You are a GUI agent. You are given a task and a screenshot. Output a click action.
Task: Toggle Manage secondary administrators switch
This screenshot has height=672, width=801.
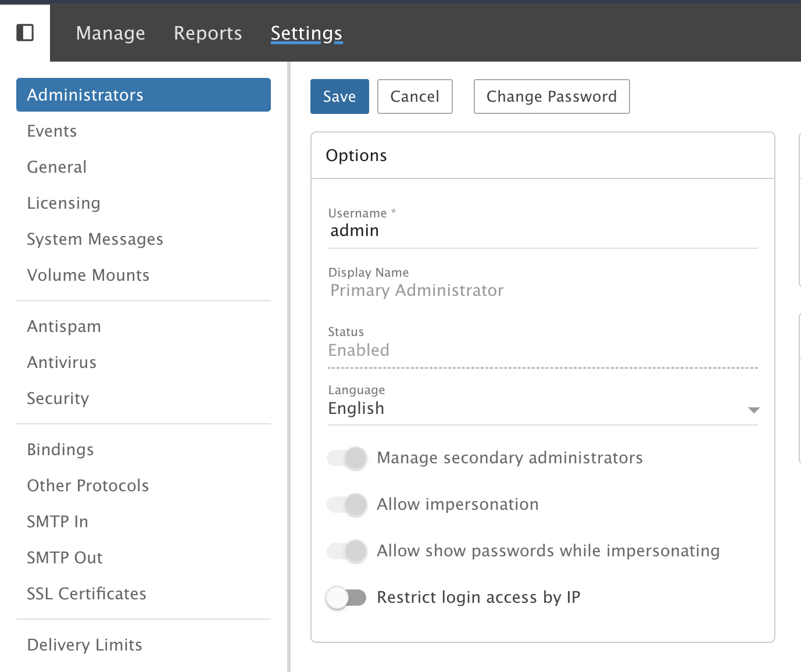347,458
